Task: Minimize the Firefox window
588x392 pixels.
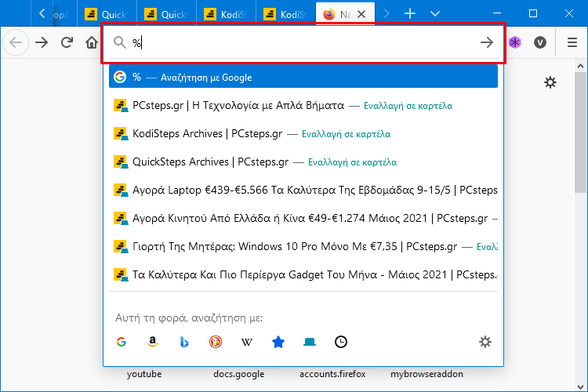Action: pyautogui.click(x=497, y=13)
